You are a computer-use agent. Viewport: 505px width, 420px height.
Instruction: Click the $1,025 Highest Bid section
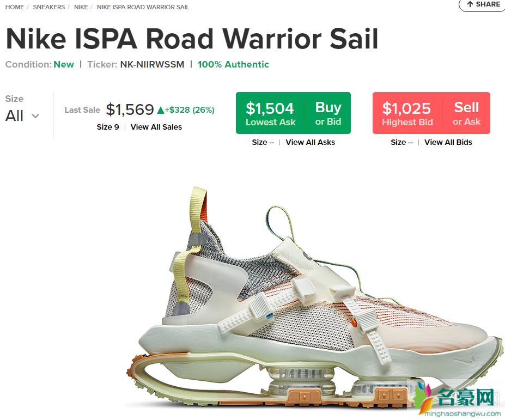pos(407,113)
